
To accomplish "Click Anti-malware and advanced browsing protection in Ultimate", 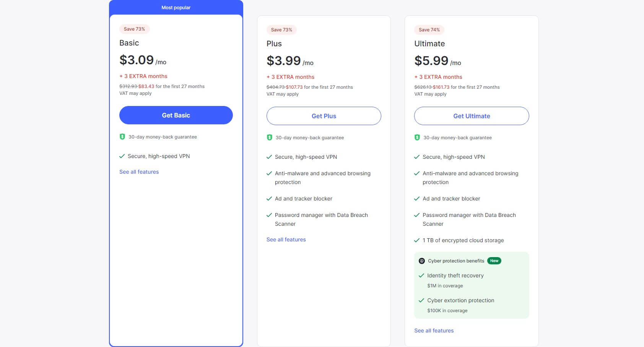I will 470,178.
